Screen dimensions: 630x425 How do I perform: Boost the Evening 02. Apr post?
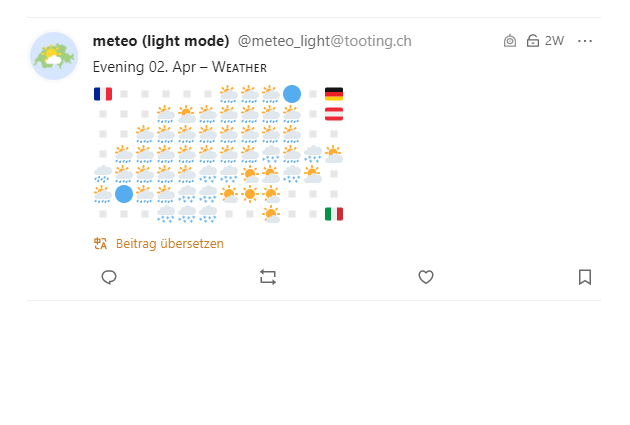(x=268, y=277)
